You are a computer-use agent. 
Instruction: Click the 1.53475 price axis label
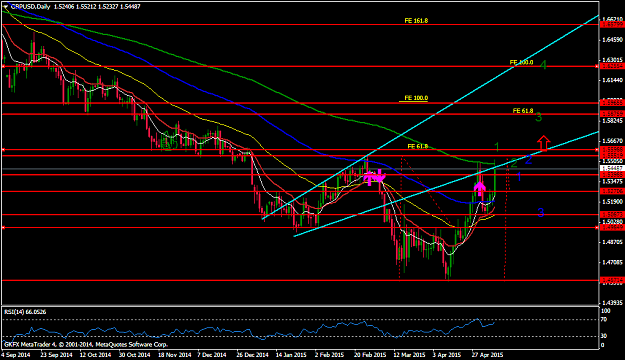coord(613,181)
